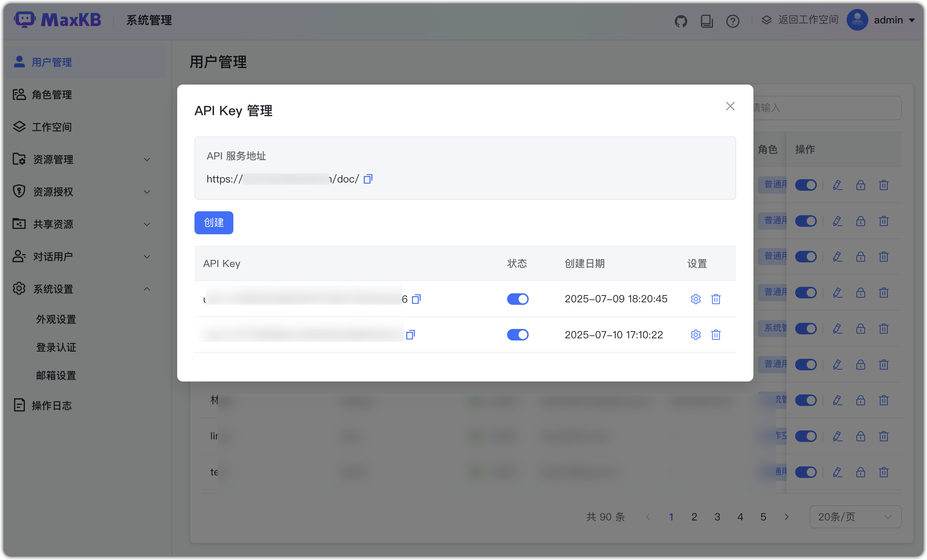Image resolution: width=927 pixels, height=560 pixels.
Task: Toggle the second user row's enable switch
Action: point(806,221)
